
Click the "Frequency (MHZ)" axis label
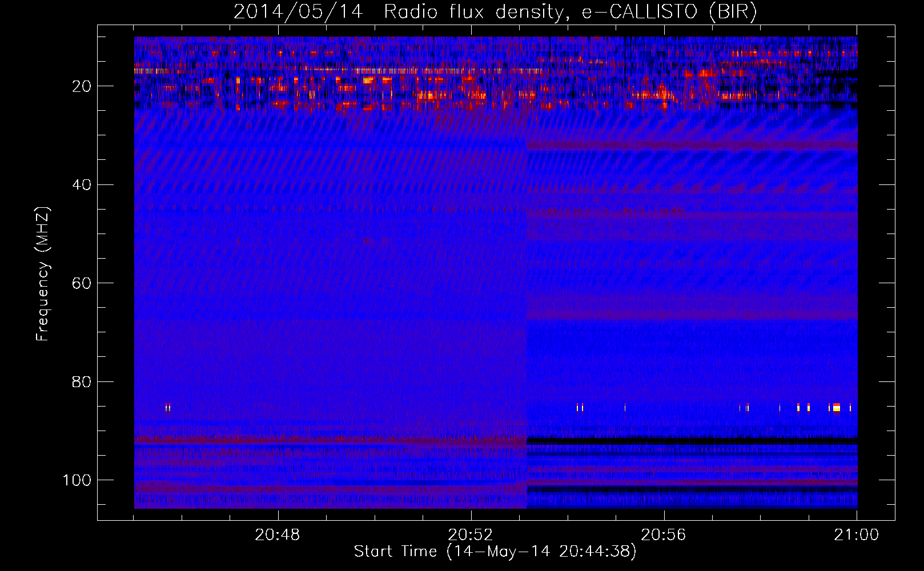[43, 274]
